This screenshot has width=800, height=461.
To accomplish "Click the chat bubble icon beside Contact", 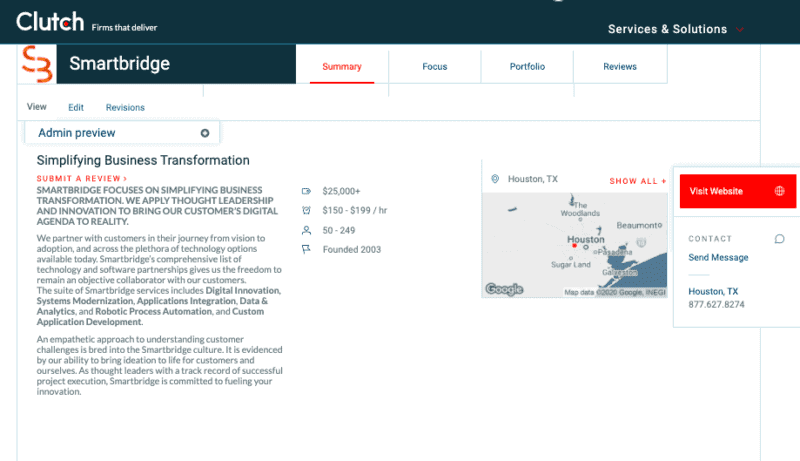I will [x=779, y=239].
